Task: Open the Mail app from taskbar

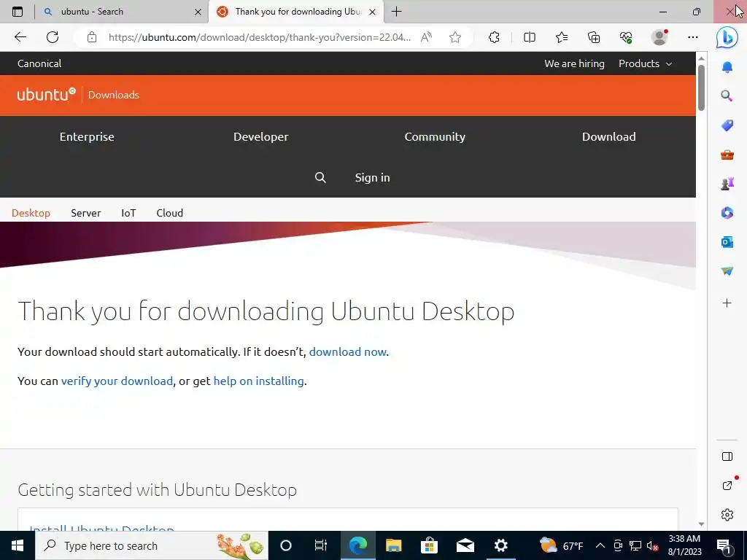Action: pos(465,545)
